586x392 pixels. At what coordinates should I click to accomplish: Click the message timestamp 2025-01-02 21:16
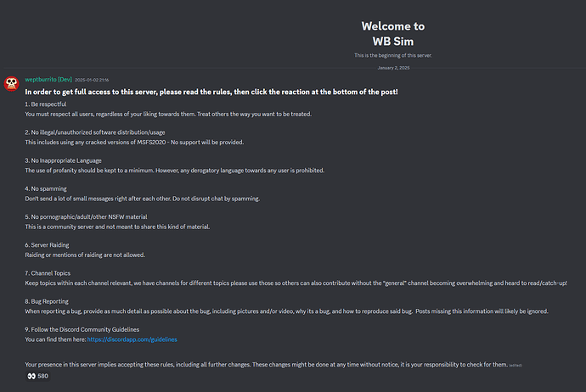92,80
